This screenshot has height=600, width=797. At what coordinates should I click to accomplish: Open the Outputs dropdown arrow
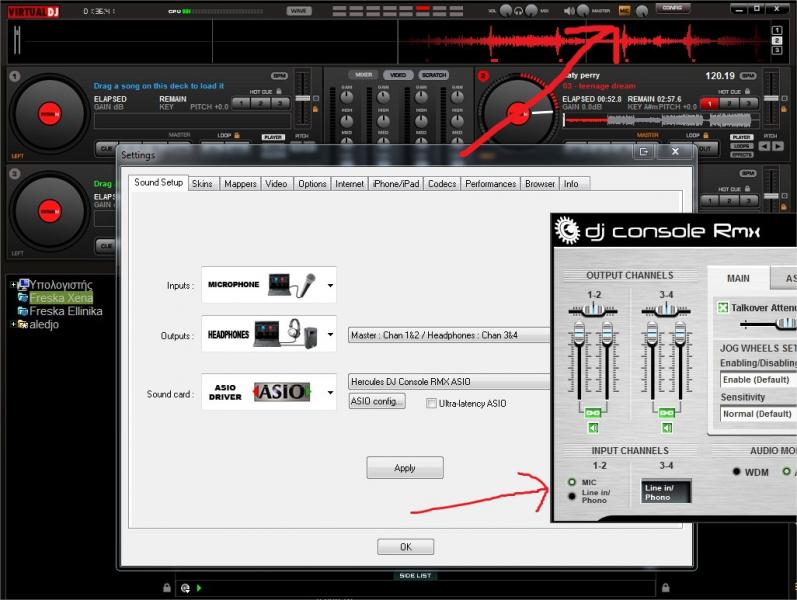(330, 335)
